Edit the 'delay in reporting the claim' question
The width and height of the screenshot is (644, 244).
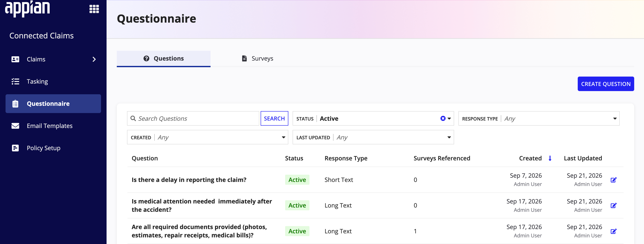tap(614, 180)
